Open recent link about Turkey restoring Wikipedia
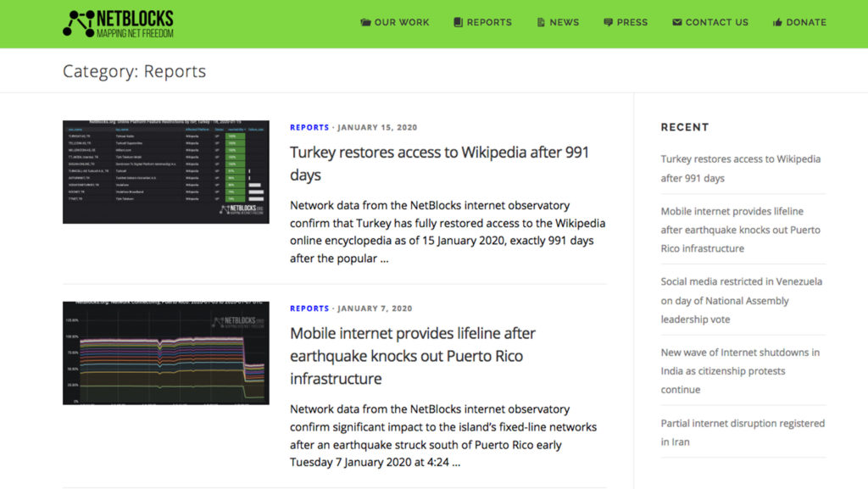The width and height of the screenshot is (868, 489). pos(741,168)
